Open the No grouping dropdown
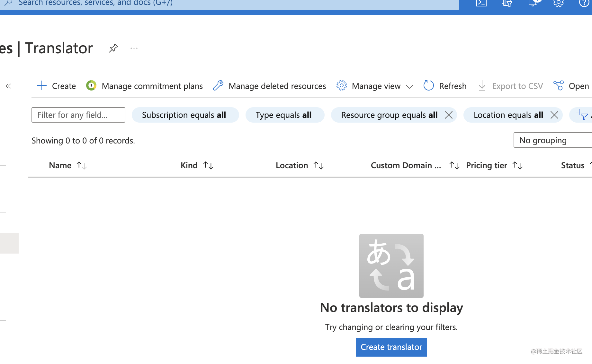Image resolution: width=592 pixels, height=364 pixels. pyautogui.click(x=543, y=140)
